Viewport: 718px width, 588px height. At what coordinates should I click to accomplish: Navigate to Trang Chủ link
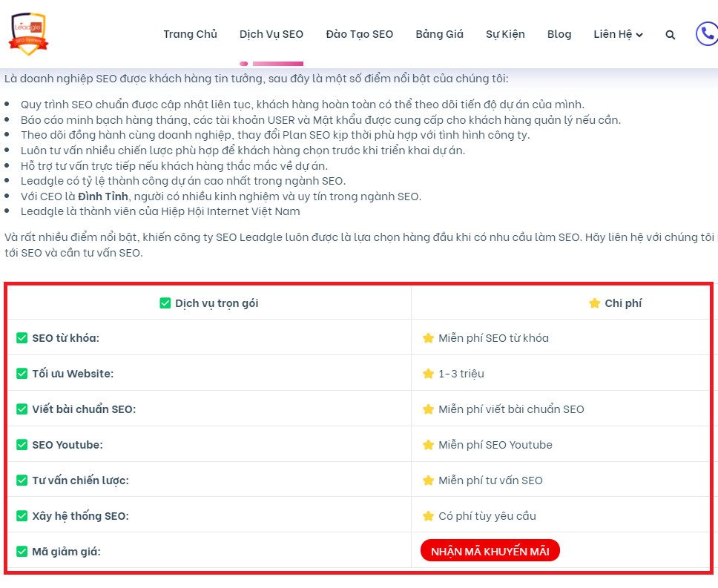pos(190,34)
